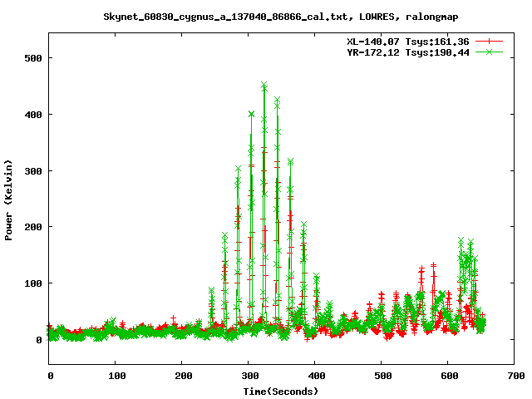
Task: Click the Power (Kelvin) axis label
Action: [x=8, y=200]
